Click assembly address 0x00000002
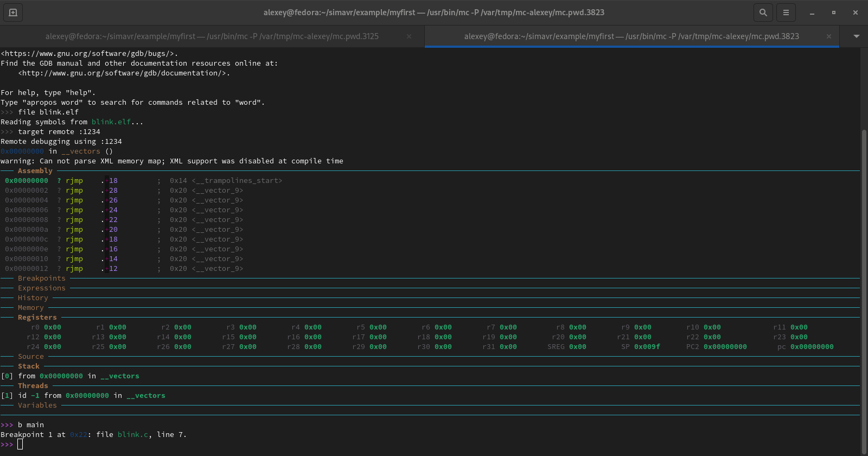The height and width of the screenshot is (456, 868). point(27,191)
